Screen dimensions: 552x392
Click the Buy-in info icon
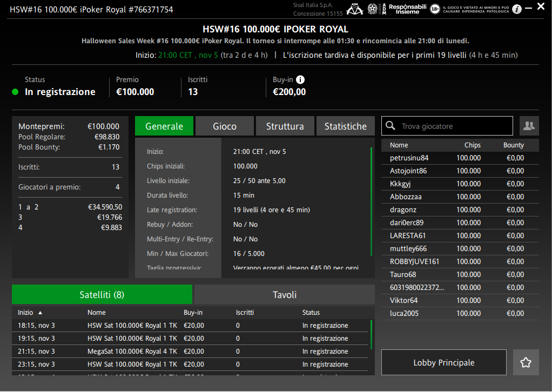(300, 79)
